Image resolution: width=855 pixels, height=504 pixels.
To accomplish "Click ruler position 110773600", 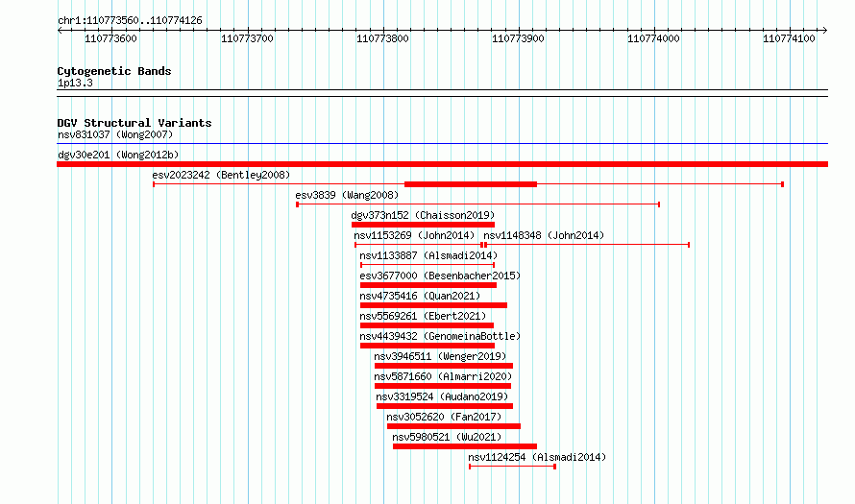I will (111, 38).
